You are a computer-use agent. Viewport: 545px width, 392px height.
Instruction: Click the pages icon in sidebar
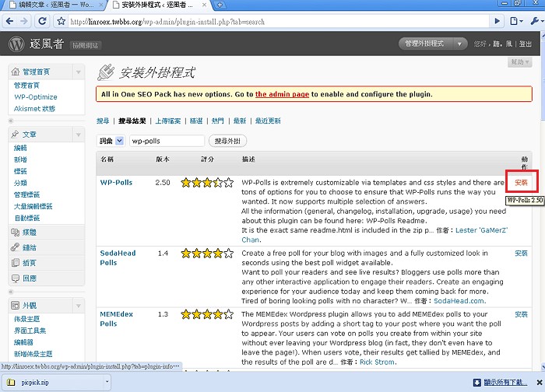(16, 262)
